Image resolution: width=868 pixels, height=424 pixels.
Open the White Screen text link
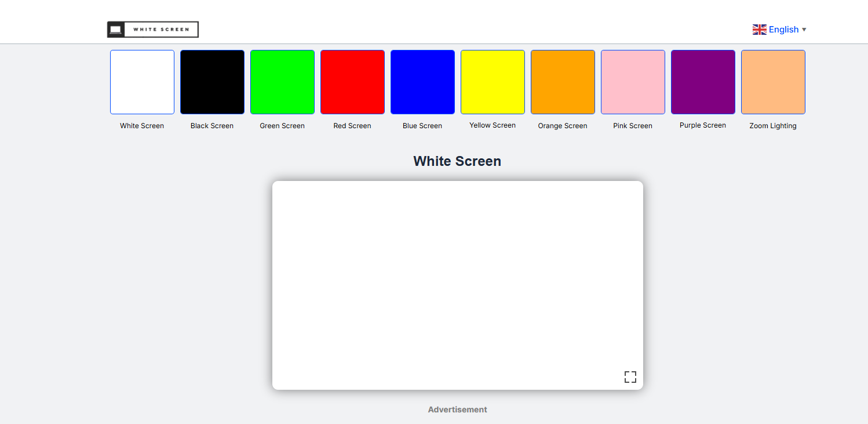point(142,126)
